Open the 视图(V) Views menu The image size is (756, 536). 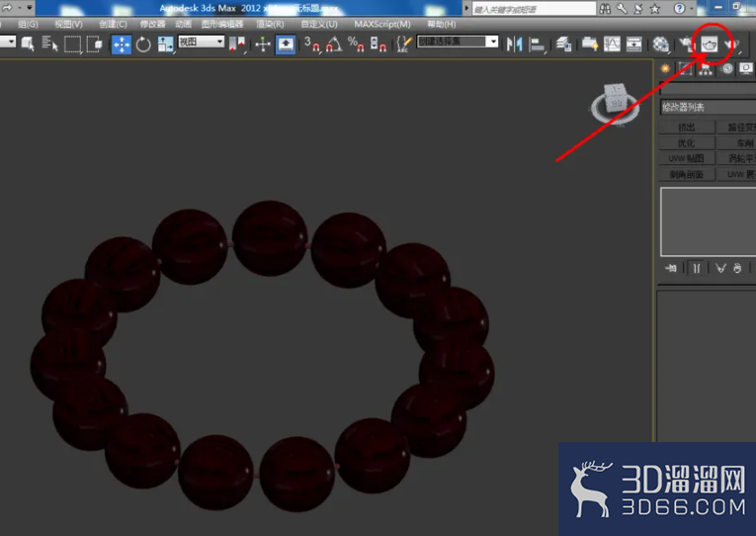tap(68, 24)
